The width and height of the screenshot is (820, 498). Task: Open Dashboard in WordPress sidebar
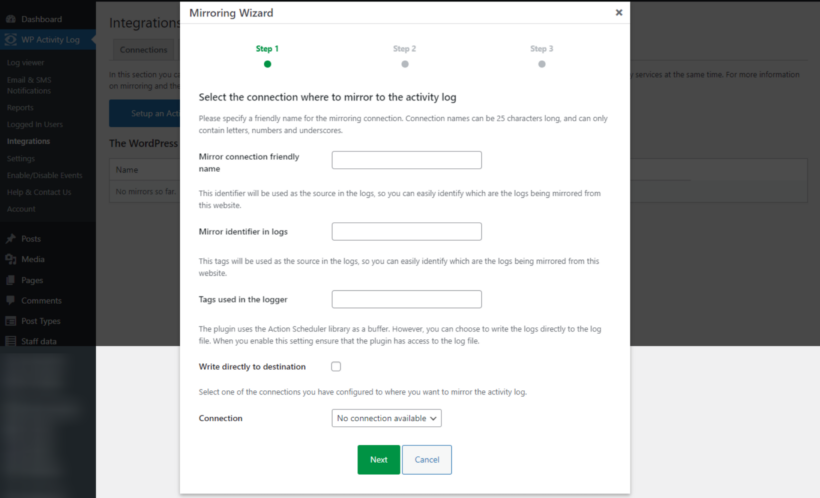point(41,19)
